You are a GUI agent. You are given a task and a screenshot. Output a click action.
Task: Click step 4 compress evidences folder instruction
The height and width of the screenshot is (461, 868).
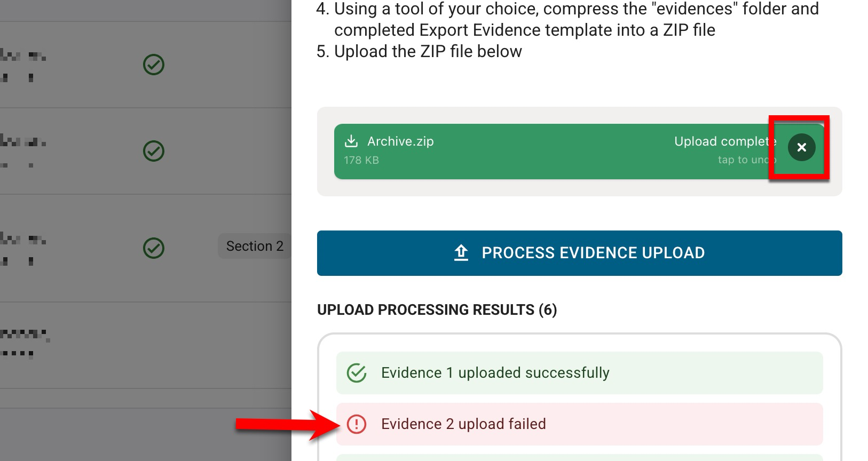point(576,20)
